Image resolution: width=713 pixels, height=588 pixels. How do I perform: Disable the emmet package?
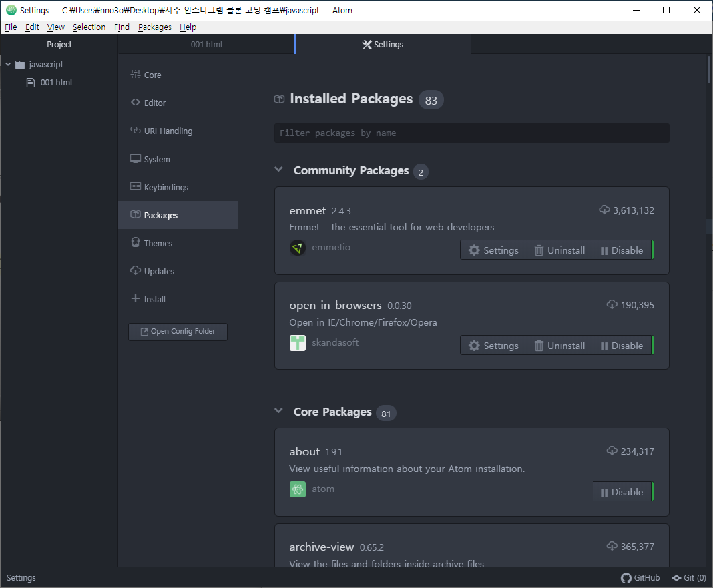(622, 250)
